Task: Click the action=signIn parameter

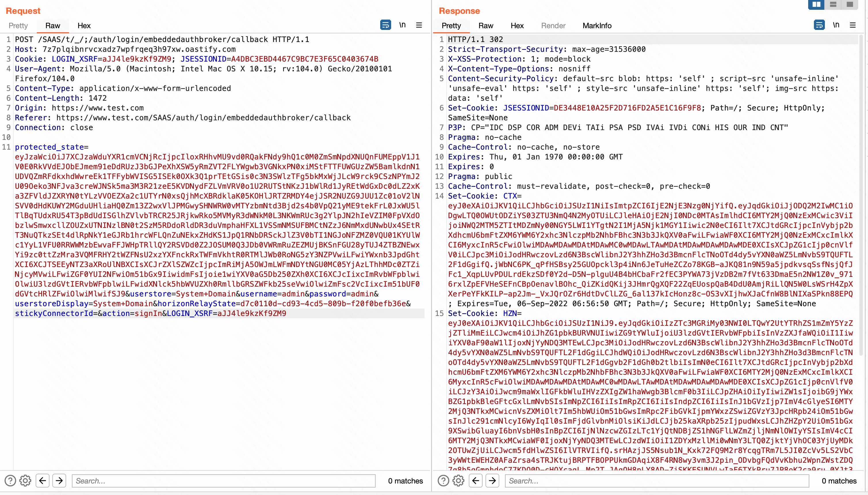Action: tap(132, 313)
